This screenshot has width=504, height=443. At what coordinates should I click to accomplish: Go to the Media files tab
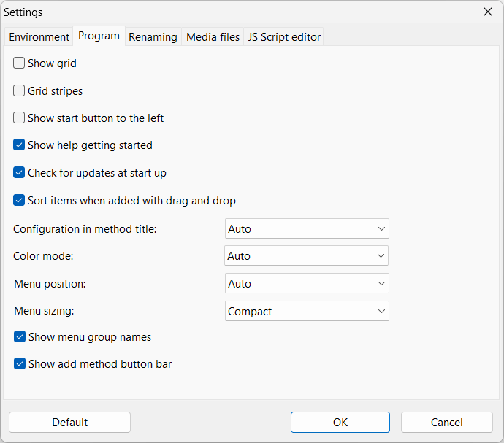point(213,37)
